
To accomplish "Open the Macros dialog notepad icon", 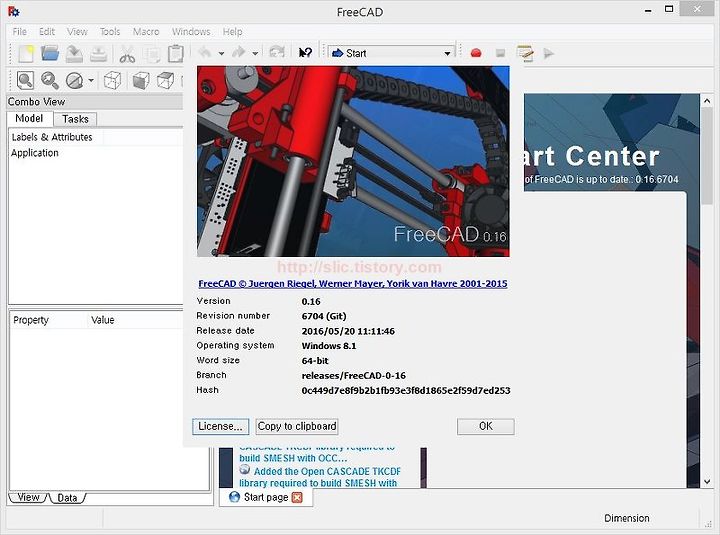I will pyautogui.click(x=525, y=53).
